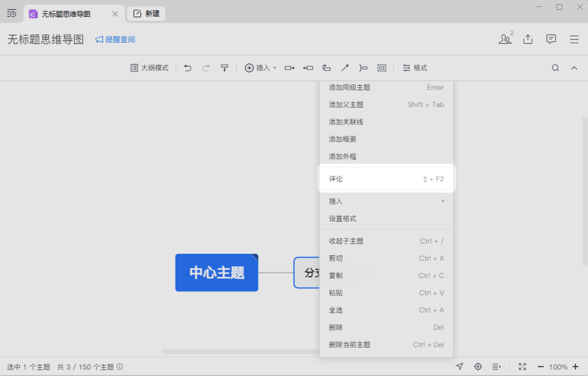Click the add sibling topic toolbar icon
This screenshot has width=588, height=376.
[x=326, y=68]
